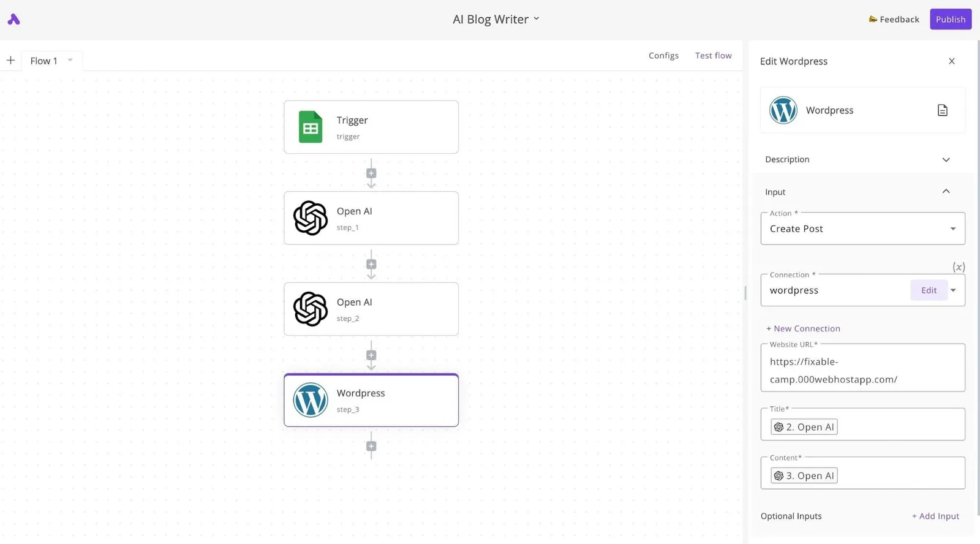Add a step between step_2 and Wordpress
The height and width of the screenshot is (544, 980).
pos(371,355)
